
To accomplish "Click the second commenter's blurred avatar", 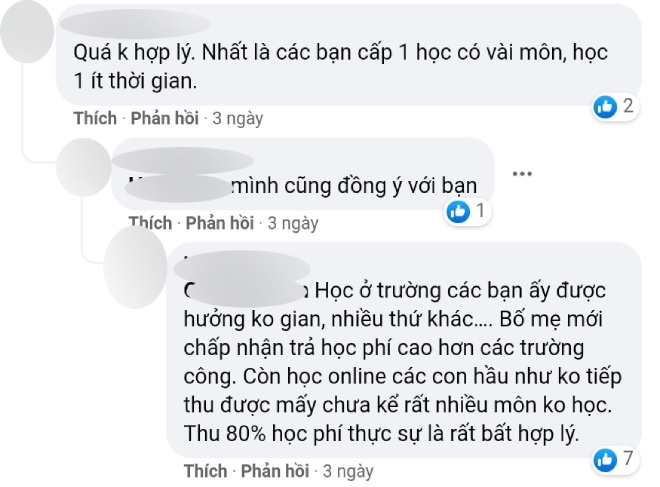I will (83, 167).
